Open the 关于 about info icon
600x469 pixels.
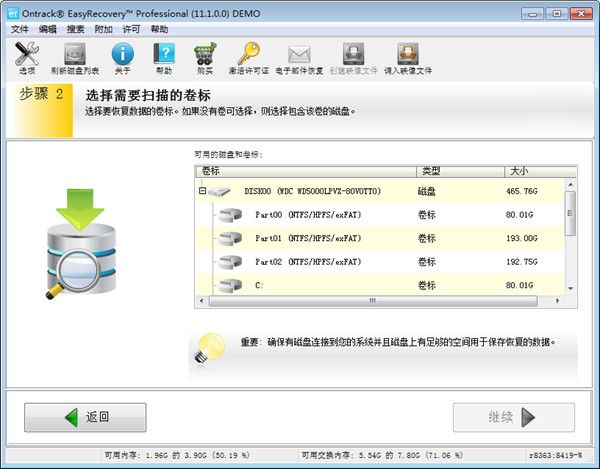point(122,54)
